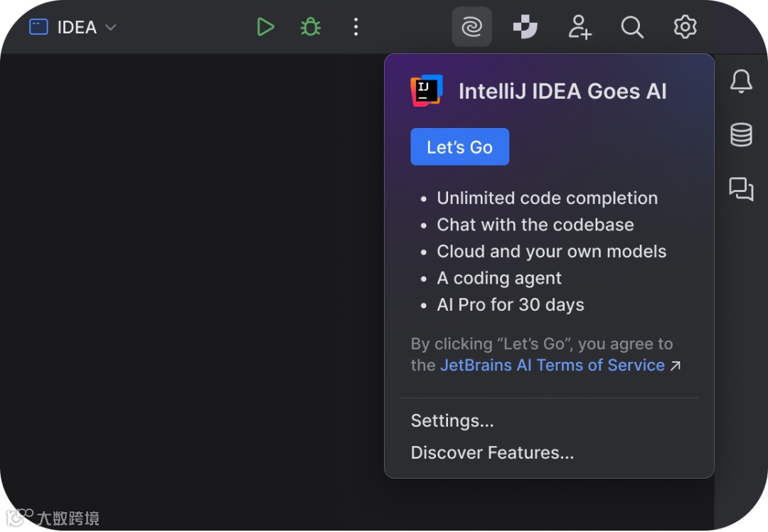
Task: Choose Discover Features... in the AI popup
Action: point(492,453)
